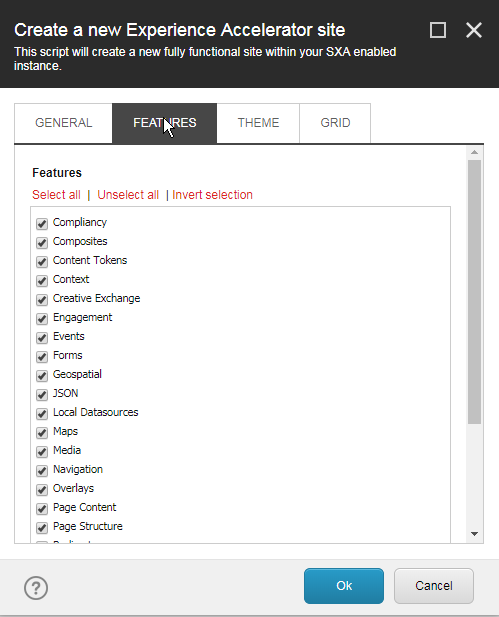Screen dimensions: 499x617
Task: Toggle the Events checkbox
Action: coord(42,337)
